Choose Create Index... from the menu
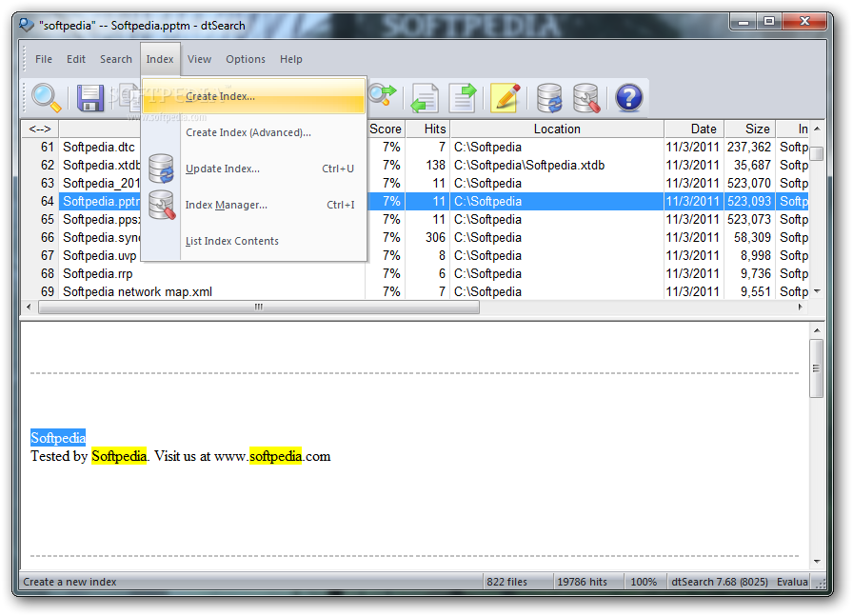853x616 pixels. (x=253, y=96)
